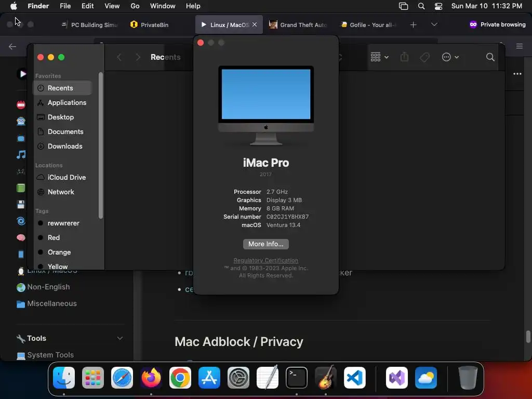Image resolution: width=532 pixels, height=399 pixels.
Task: Open System Settings from the Dock
Action: tap(238, 378)
